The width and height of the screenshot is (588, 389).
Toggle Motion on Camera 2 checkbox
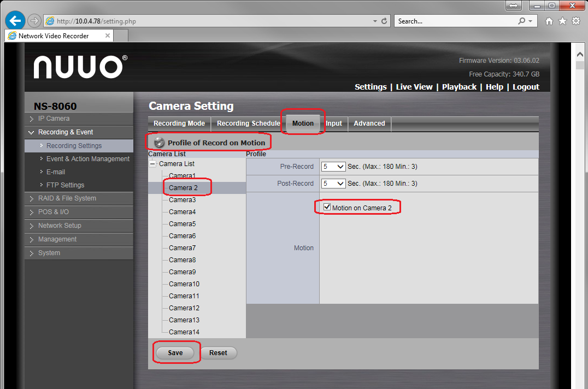click(327, 207)
